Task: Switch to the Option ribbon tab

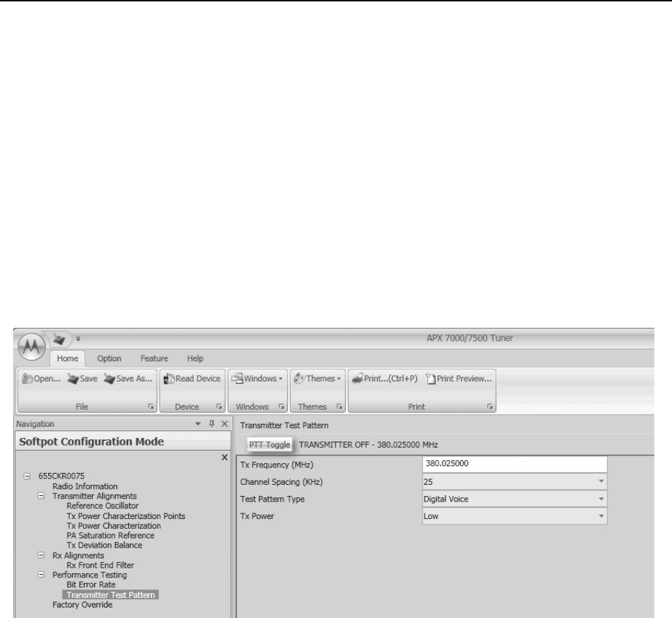Action: coord(109,359)
